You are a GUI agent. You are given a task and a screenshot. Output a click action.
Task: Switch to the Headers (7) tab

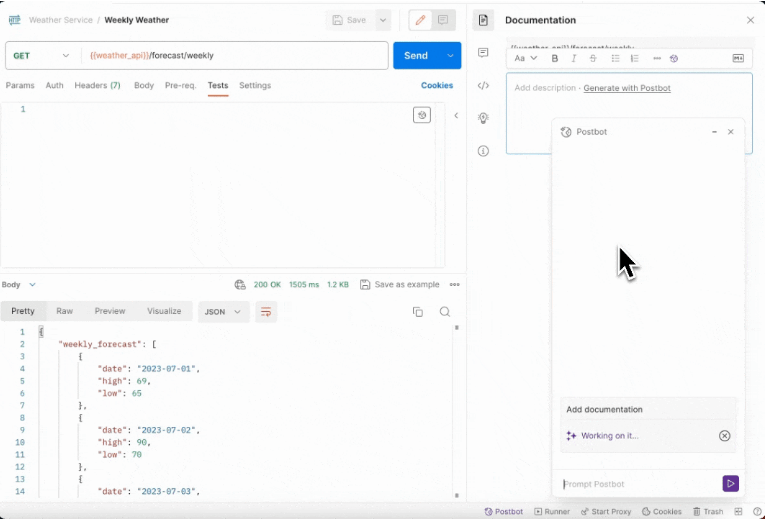97,86
